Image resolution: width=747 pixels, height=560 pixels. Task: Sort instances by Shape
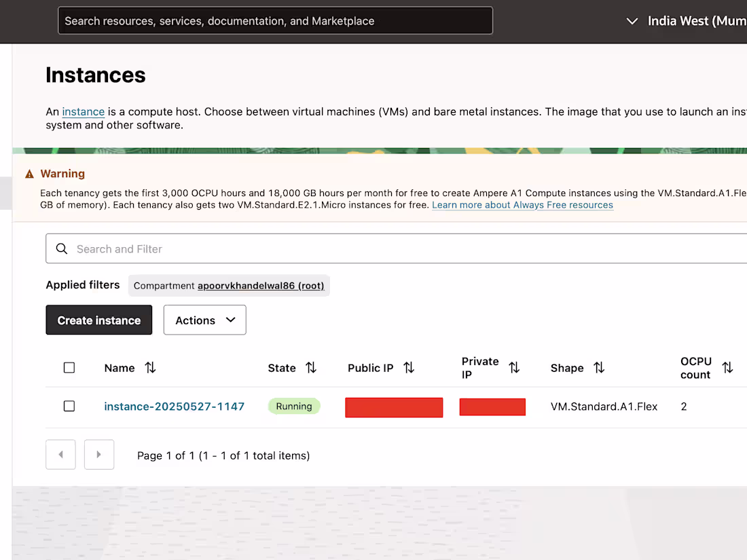pos(598,368)
